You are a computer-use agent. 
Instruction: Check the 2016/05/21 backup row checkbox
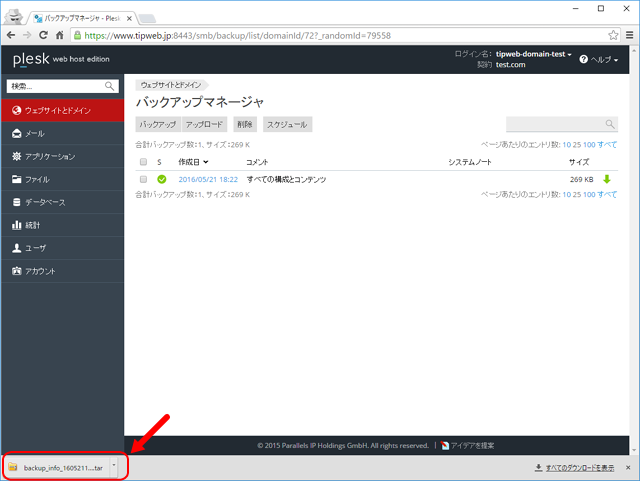(143, 179)
